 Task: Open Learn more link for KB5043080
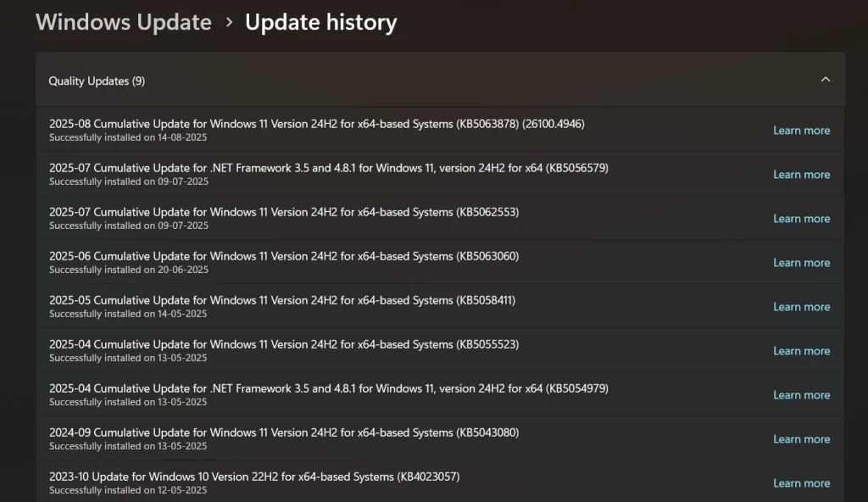click(801, 439)
